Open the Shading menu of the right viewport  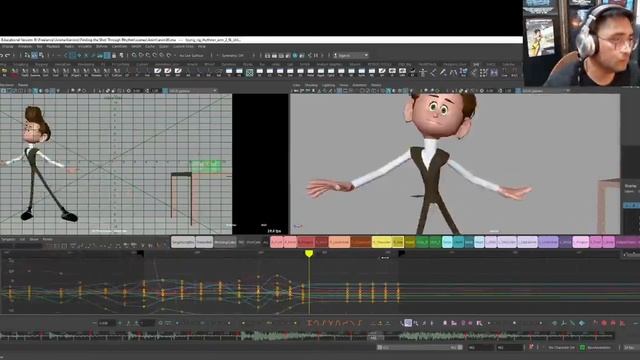click(311, 85)
